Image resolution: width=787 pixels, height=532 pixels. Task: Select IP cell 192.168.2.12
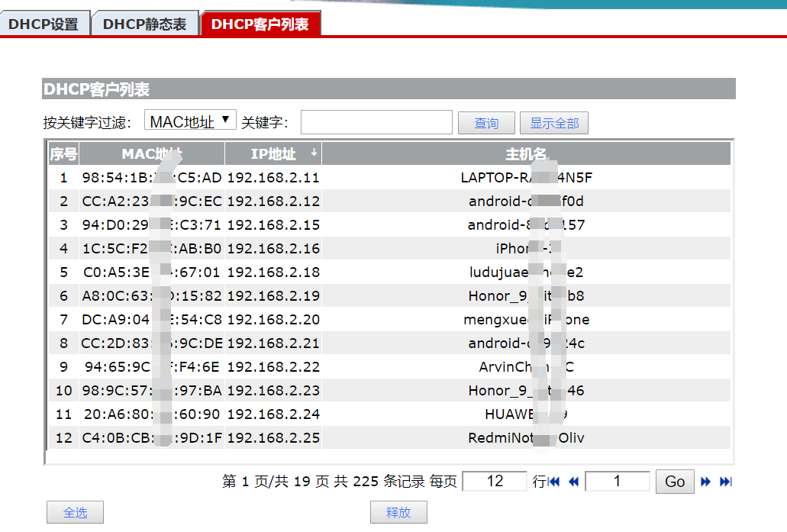tap(273, 202)
